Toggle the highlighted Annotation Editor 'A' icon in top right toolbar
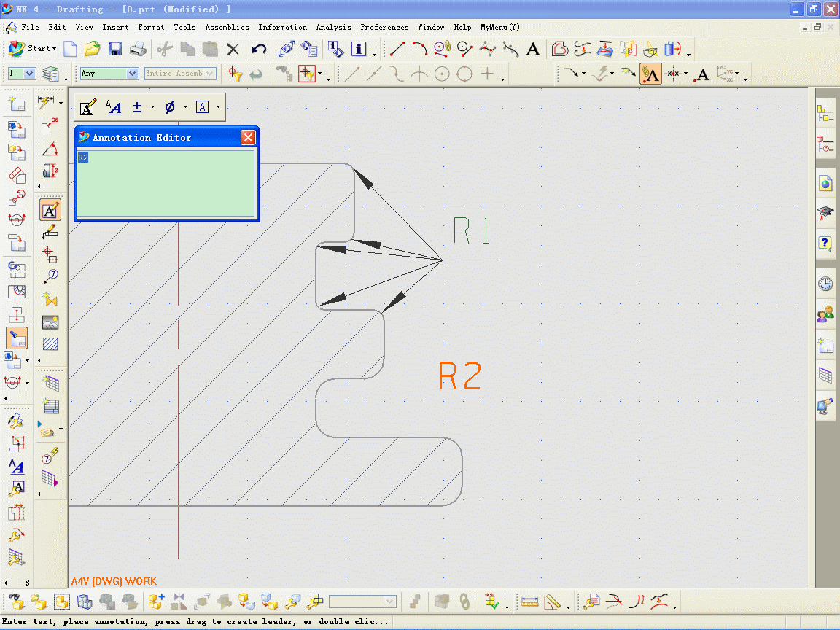Viewport: 840px width, 630px height. (x=651, y=74)
